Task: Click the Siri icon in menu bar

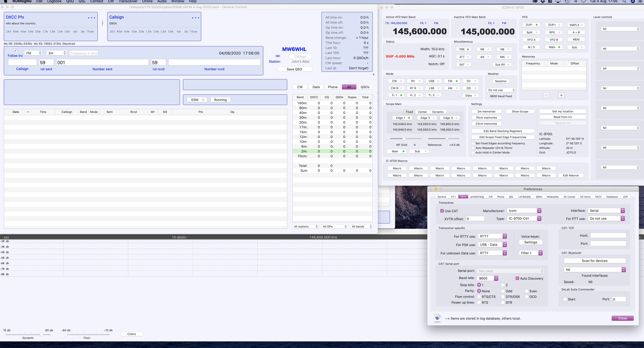Action: 633,2
